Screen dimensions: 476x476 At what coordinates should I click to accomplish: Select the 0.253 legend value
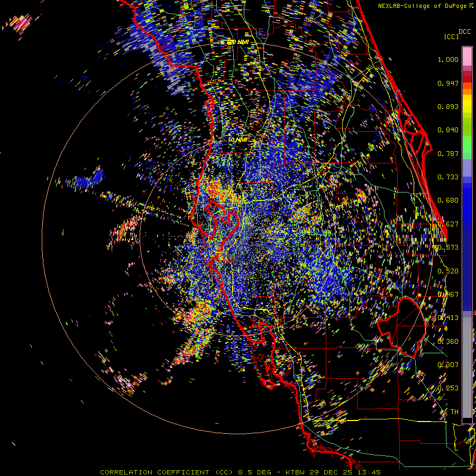pos(448,388)
